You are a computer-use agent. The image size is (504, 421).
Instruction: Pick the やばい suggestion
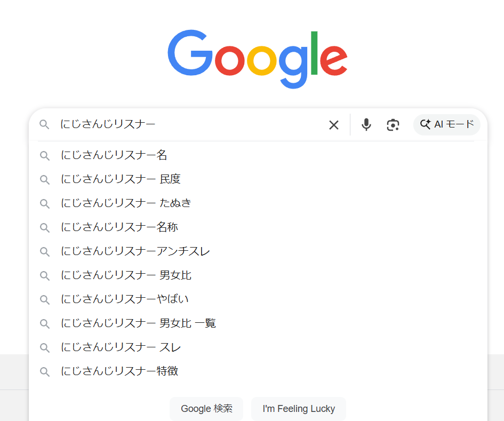(x=125, y=299)
